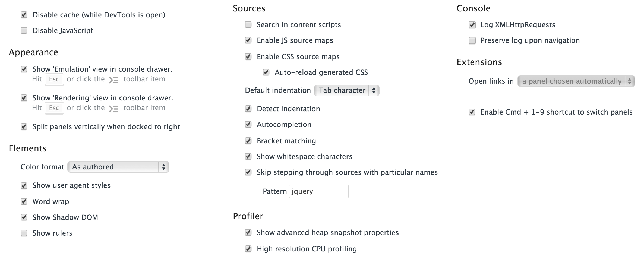Uncheck Show whitespace characters

[x=248, y=156]
